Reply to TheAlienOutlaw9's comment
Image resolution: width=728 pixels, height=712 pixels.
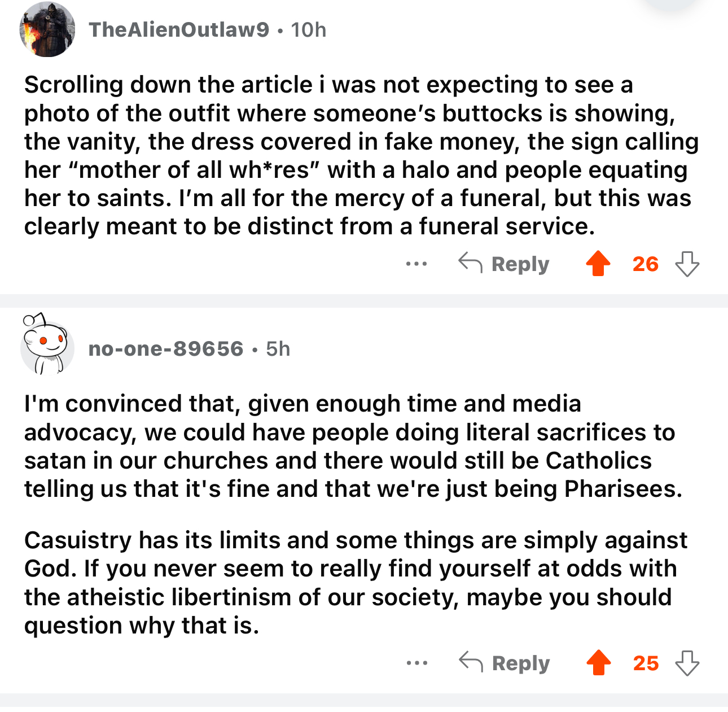pyautogui.click(x=503, y=264)
